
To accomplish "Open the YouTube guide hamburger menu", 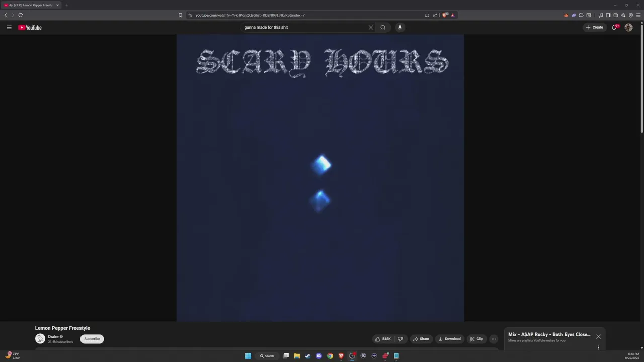I will pos(9,27).
